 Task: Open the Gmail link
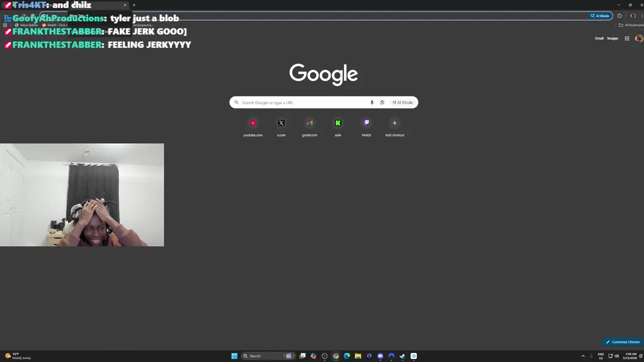coord(599,38)
